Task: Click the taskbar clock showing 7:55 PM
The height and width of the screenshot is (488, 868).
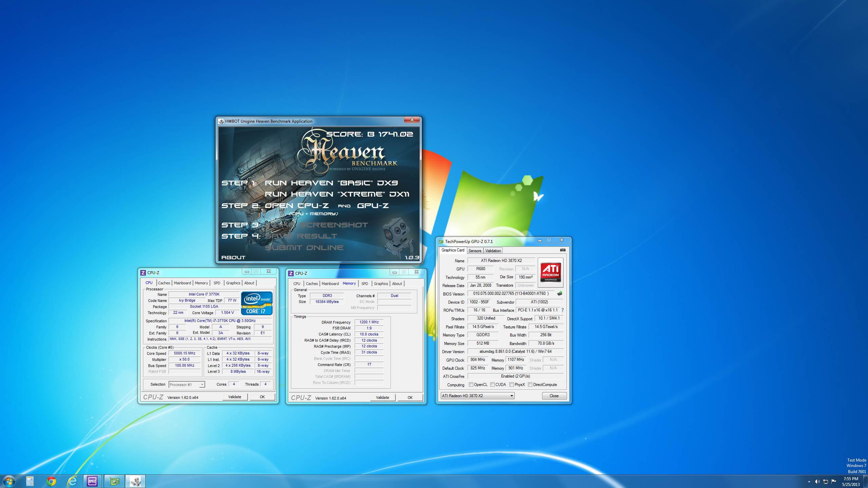Action: click(851, 482)
